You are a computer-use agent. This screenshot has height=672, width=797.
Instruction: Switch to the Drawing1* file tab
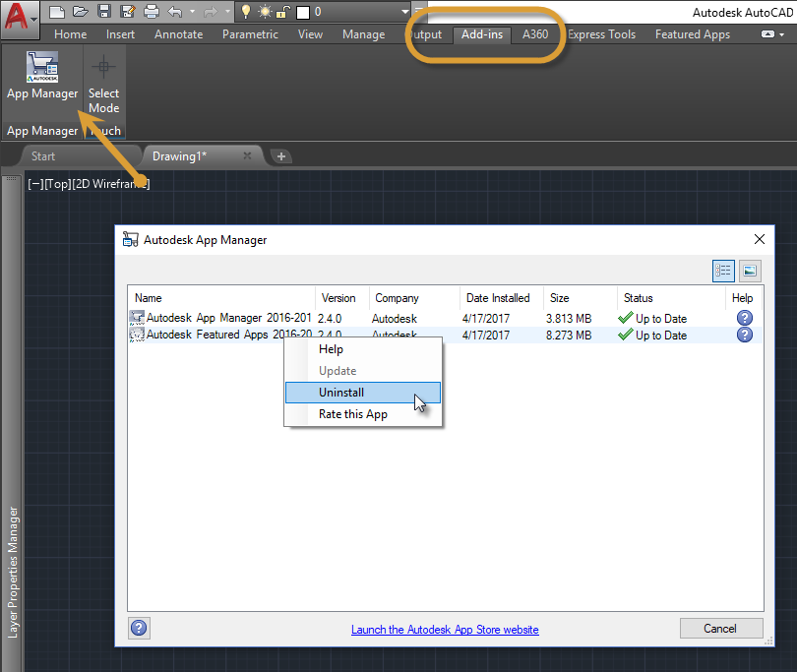(179, 156)
